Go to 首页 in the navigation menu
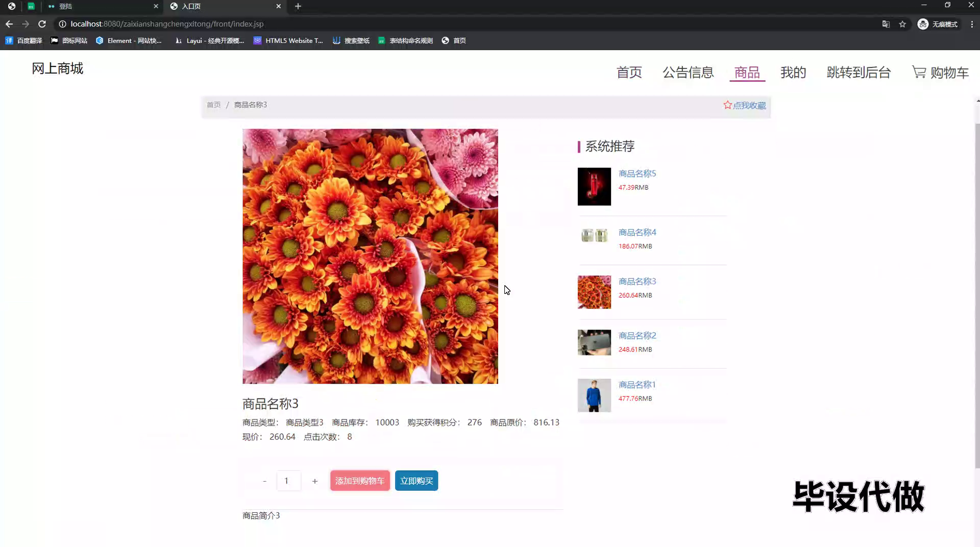The height and width of the screenshot is (547, 980). 629,72
